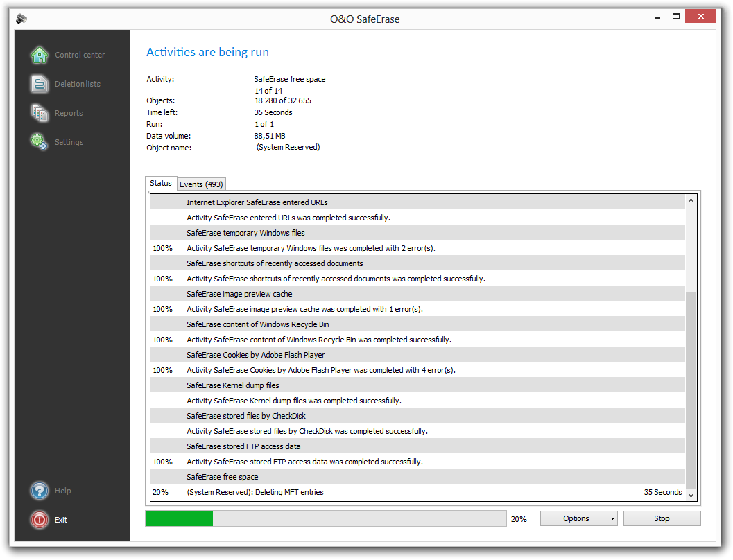
Task: Choose the Exit label in sidebar
Action: (x=61, y=520)
